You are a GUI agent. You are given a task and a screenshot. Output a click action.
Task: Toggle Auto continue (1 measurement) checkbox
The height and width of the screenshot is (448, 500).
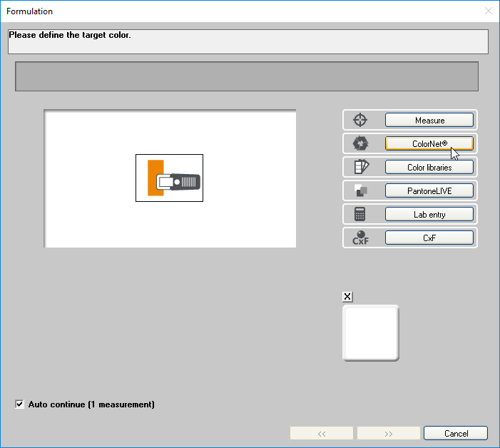point(19,404)
